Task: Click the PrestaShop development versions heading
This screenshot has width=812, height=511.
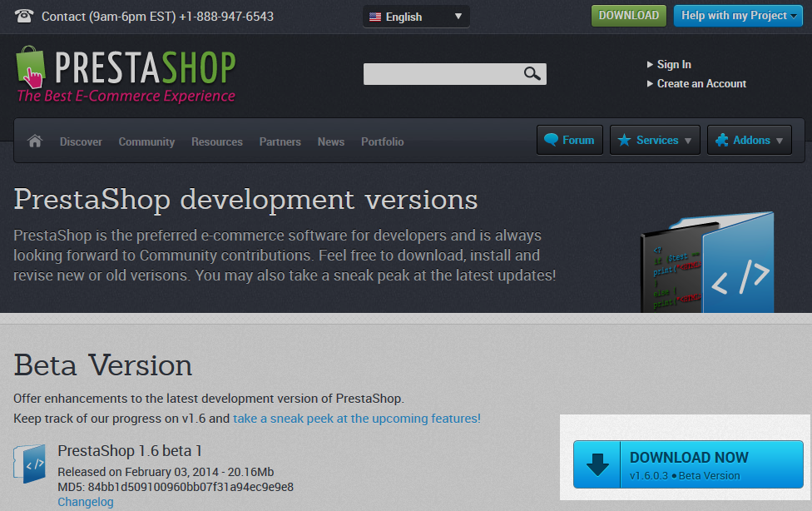Action: [245, 200]
